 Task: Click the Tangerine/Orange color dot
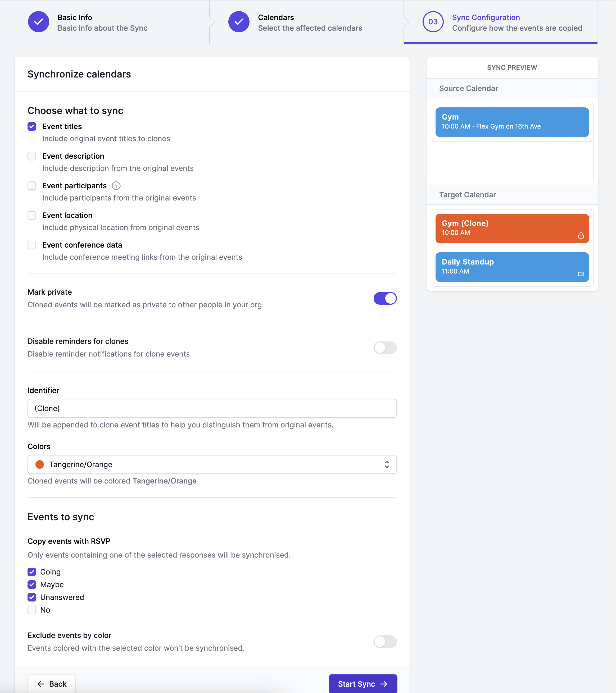point(40,464)
